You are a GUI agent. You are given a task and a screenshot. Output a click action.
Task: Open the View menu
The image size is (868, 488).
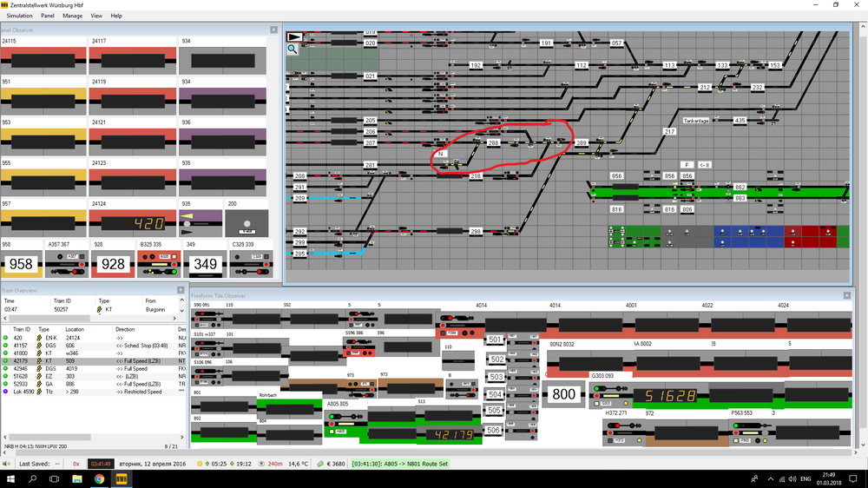point(96,16)
